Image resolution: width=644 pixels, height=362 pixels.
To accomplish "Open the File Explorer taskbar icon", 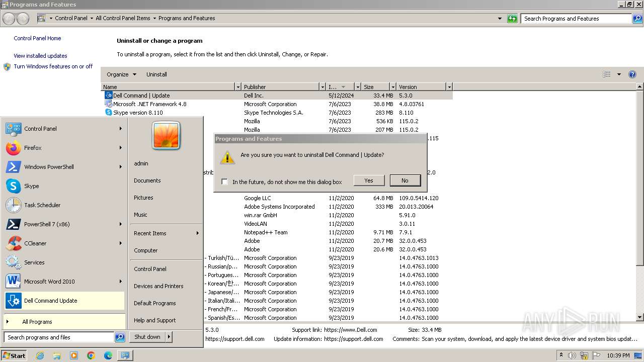I will click(x=57, y=355).
